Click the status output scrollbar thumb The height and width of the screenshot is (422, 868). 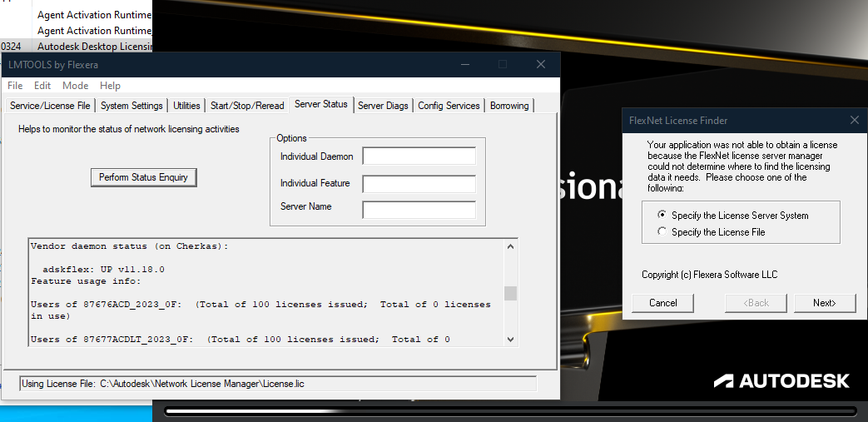[510, 293]
